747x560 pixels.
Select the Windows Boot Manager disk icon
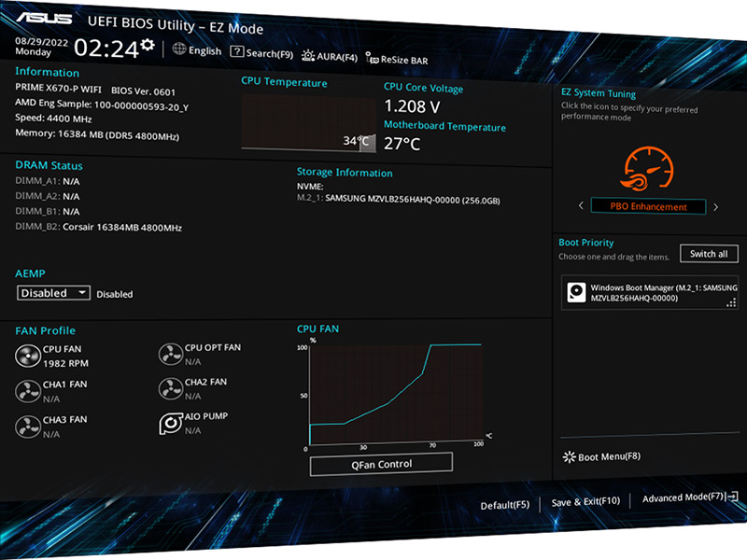576,292
